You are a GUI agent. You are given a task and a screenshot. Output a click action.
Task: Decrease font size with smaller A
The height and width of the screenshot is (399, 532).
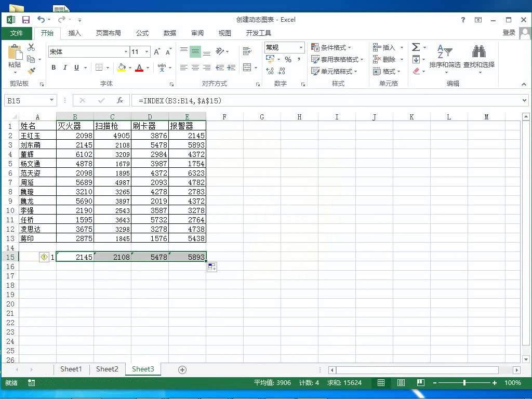(168, 52)
